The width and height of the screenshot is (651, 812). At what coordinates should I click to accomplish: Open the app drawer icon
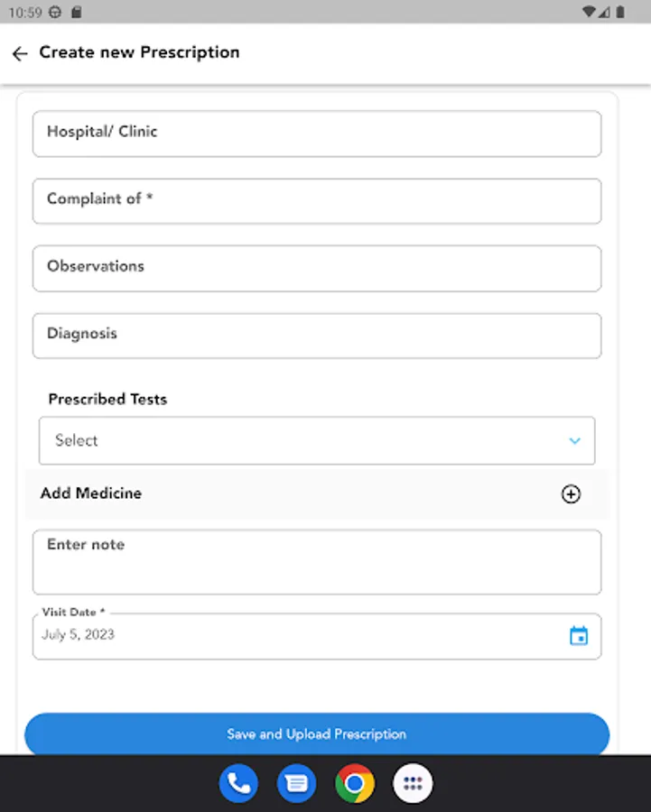coord(413,783)
